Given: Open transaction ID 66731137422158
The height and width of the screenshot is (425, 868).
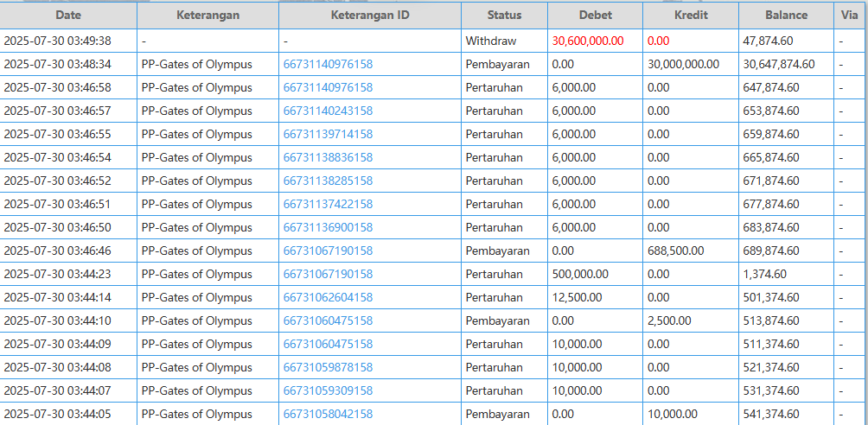Looking at the screenshot, I should 328,204.
